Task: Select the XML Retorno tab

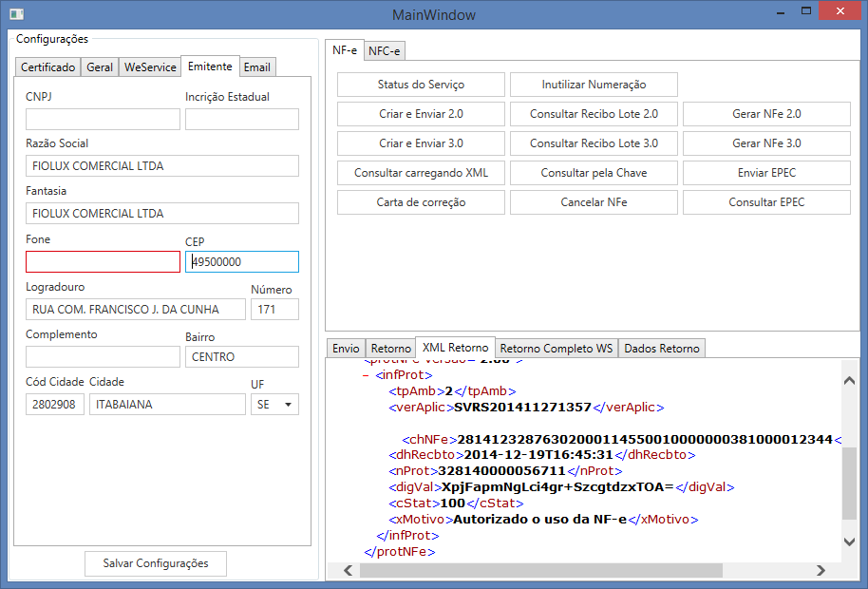Action: point(455,347)
